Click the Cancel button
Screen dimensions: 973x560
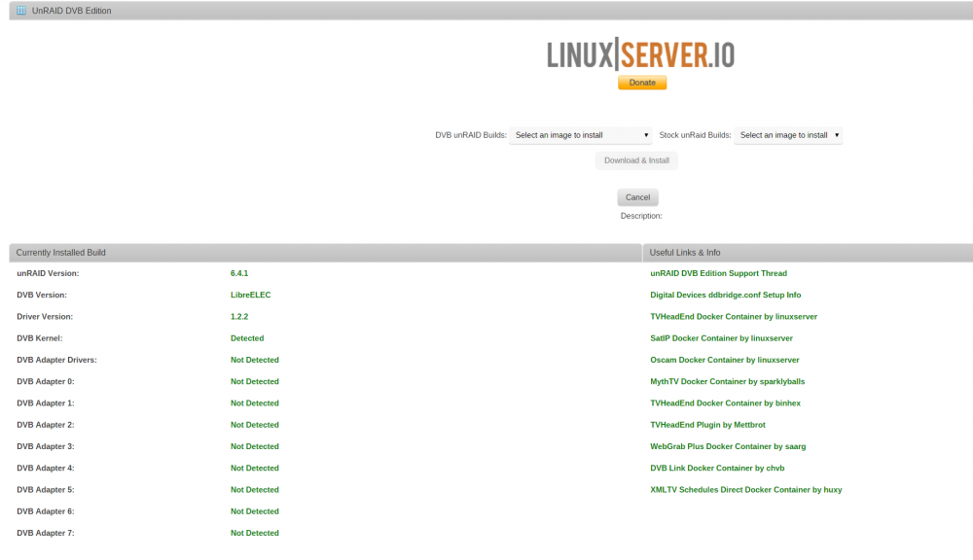638,197
